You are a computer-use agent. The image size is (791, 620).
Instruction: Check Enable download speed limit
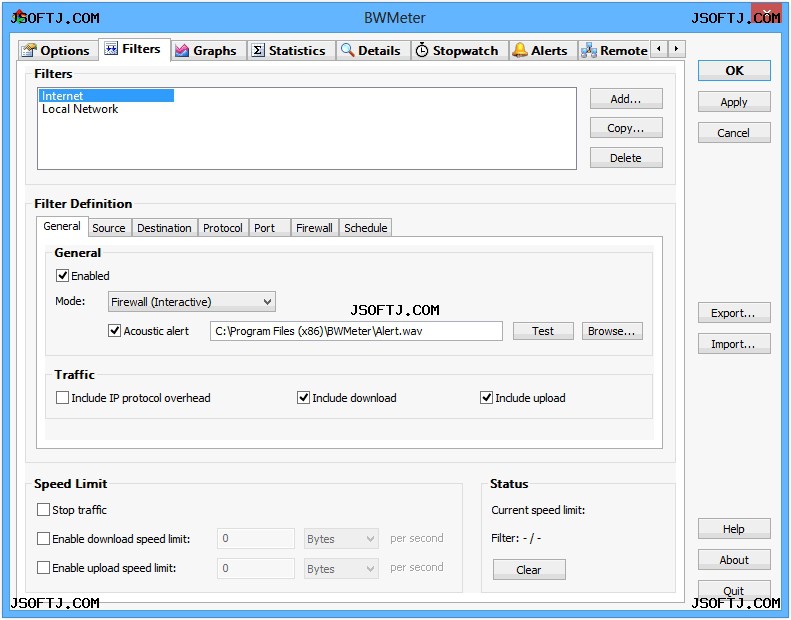click(43, 539)
